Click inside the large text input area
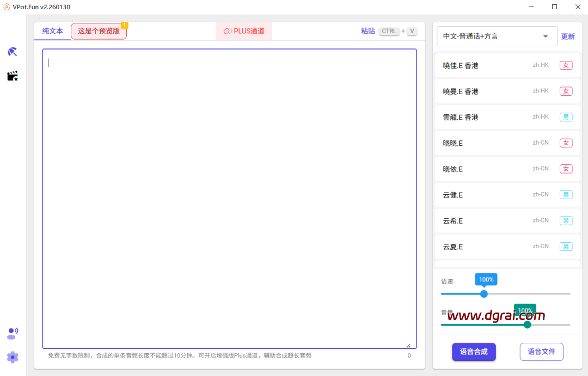This screenshot has height=376, width=588. click(229, 196)
